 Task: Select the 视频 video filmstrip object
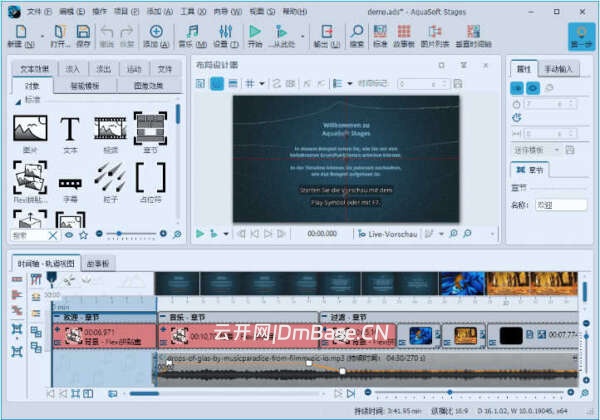(x=111, y=133)
